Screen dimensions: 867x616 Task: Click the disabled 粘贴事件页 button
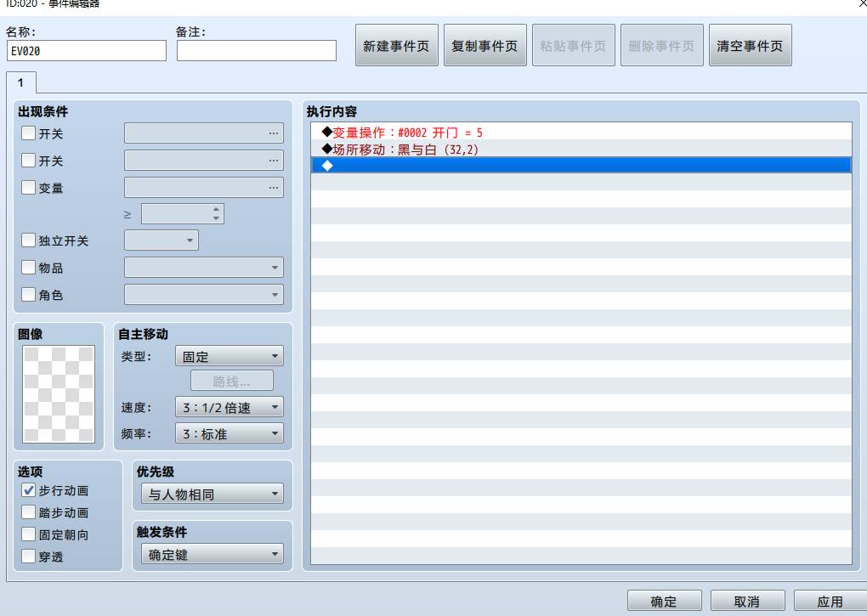pos(574,45)
